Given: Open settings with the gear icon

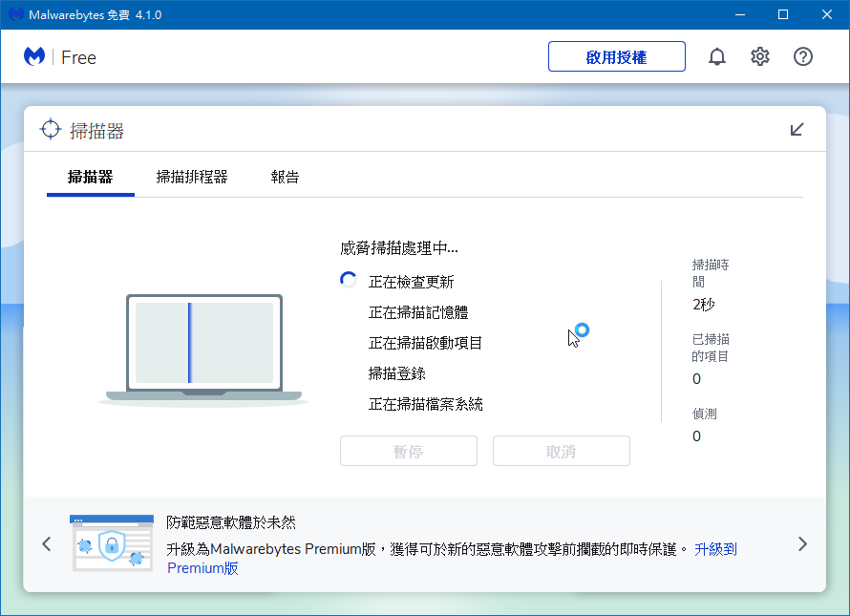Looking at the screenshot, I should coord(759,56).
